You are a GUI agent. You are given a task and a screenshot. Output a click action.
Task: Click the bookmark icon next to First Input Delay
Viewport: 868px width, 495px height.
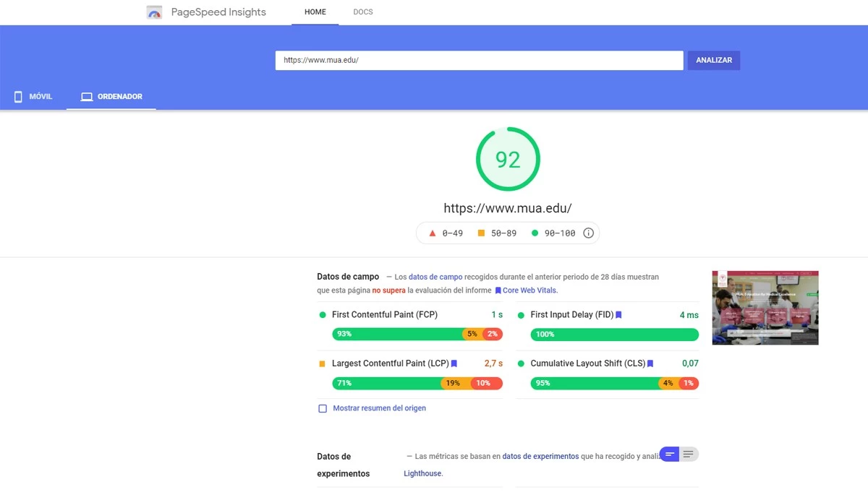(618, 315)
